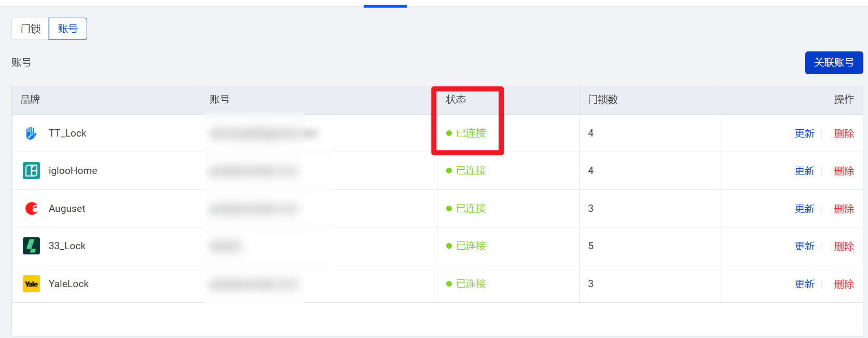
Task: Click the 33_Lock green brand icon
Action: point(31,246)
